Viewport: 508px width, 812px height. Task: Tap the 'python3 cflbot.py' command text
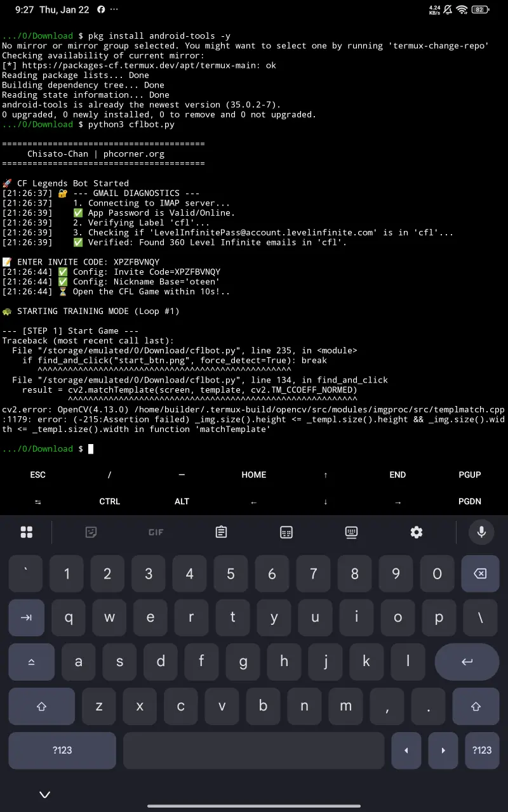tap(131, 124)
